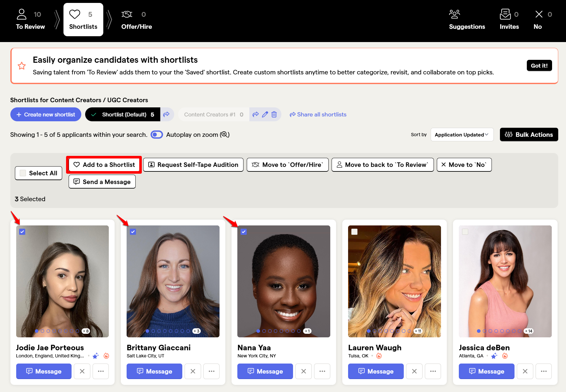Click Request Self-Tape Audition button
The width and height of the screenshot is (566, 392).
193,165
